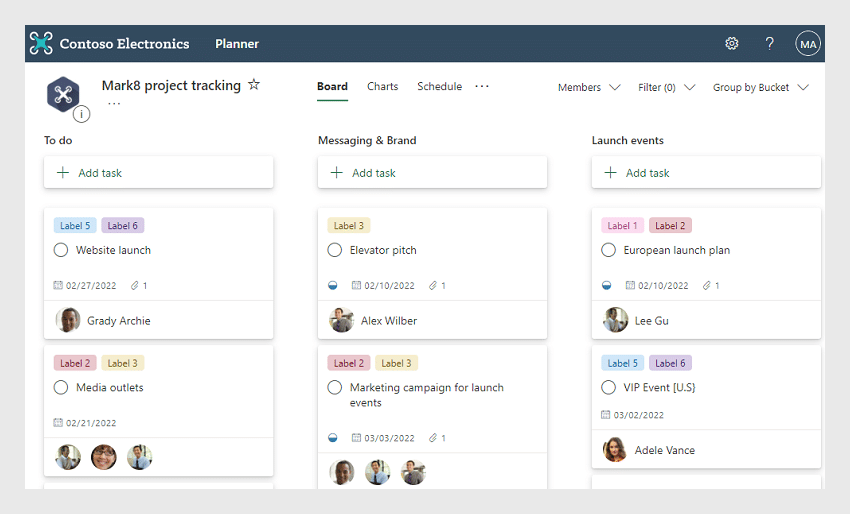The height and width of the screenshot is (514, 850).
Task: Open the Filter (0) dropdown
Action: tap(666, 87)
